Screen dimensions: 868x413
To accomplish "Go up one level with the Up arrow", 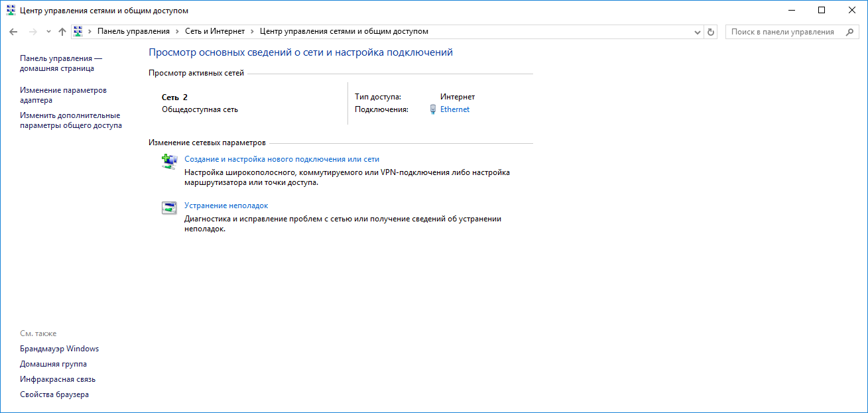I will [62, 32].
